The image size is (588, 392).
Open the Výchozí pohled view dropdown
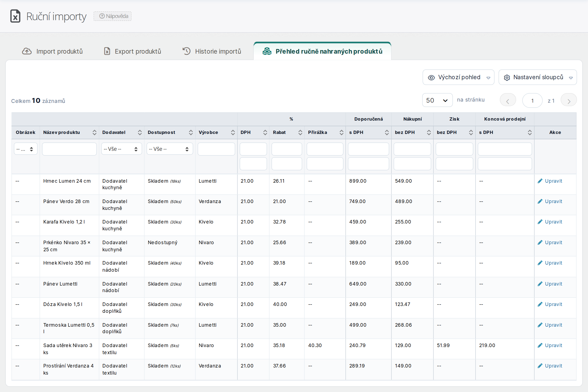click(x=458, y=77)
